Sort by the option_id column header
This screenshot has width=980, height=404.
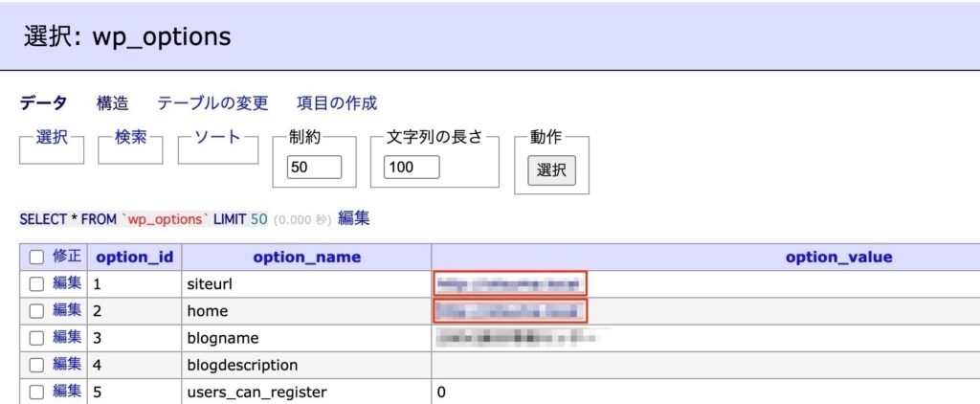coord(134,257)
